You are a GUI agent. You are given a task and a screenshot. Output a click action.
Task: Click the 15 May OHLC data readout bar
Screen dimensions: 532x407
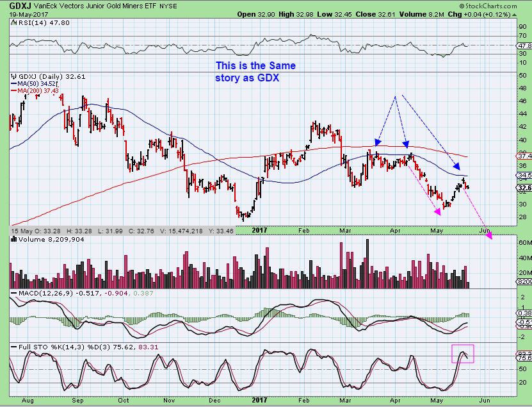point(122,231)
